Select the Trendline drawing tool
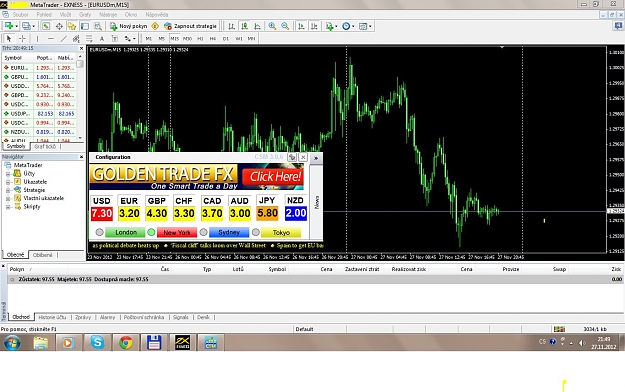625x392 pixels. 63,39
